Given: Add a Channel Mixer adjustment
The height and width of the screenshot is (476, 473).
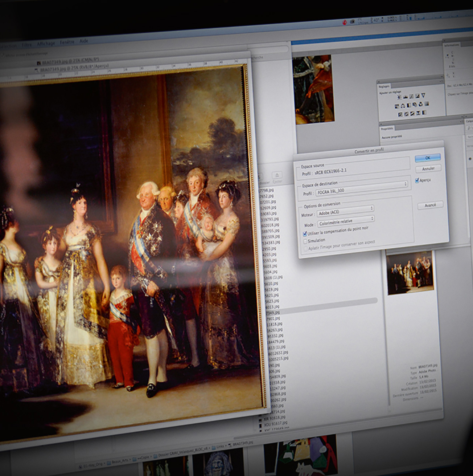Looking at the screenshot, I should tap(421, 105).
